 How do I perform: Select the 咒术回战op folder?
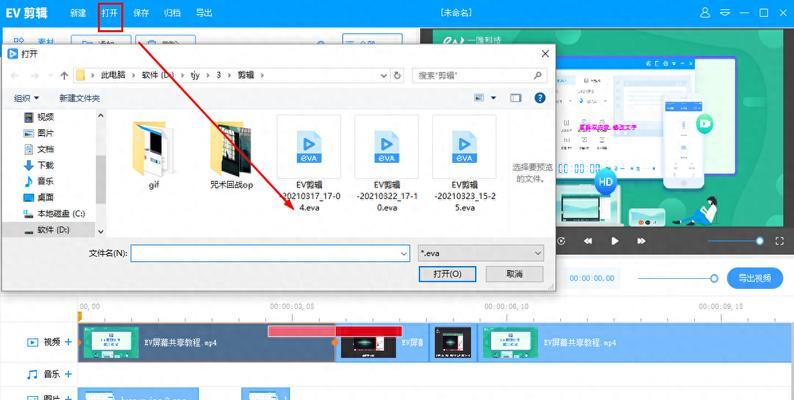pos(231,155)
